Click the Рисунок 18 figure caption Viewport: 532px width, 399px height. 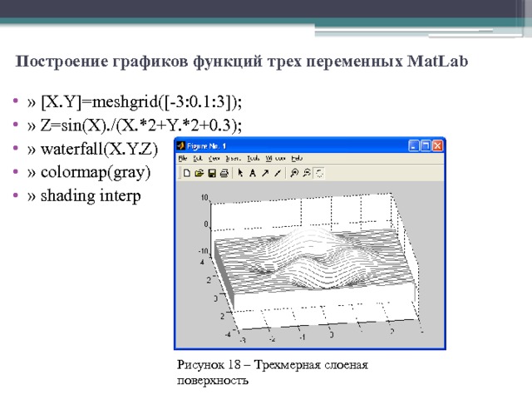[273, 372]
